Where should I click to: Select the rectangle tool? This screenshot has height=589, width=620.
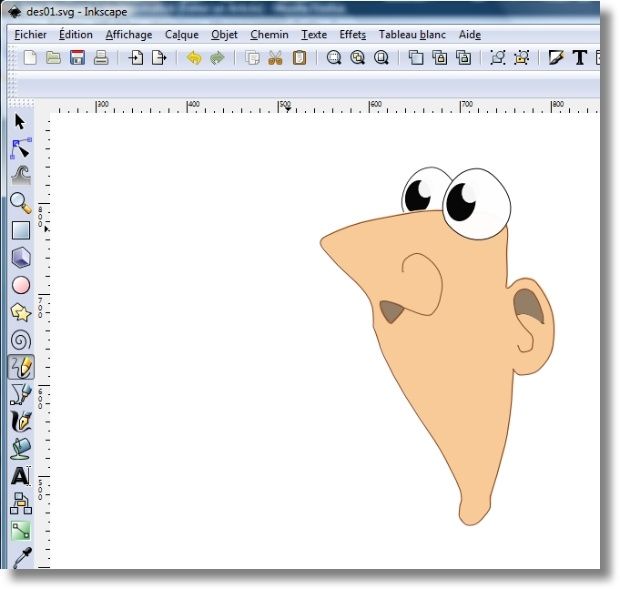click(x=21, y=230)
